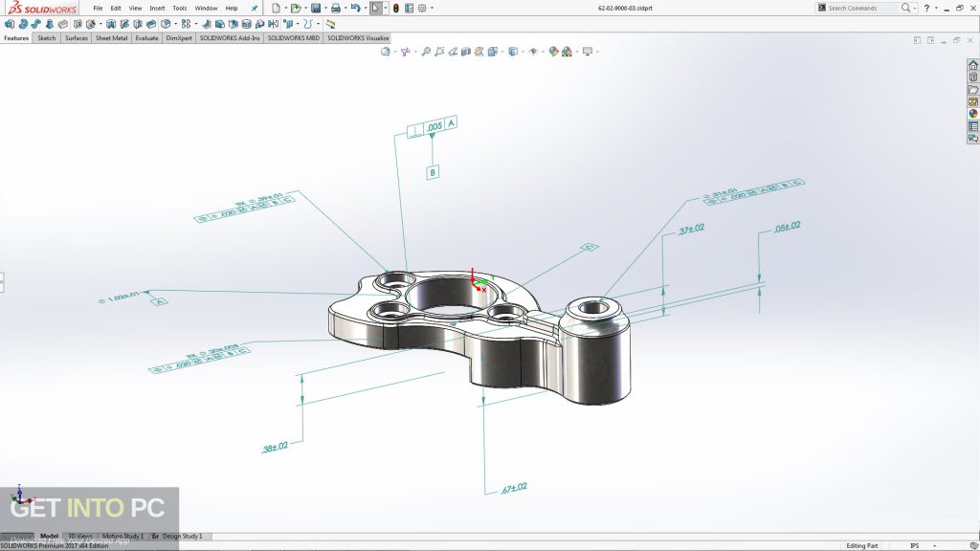Open the View Palette task pane icon
Viewport: 980px width, 551px height.
point(973,101)
